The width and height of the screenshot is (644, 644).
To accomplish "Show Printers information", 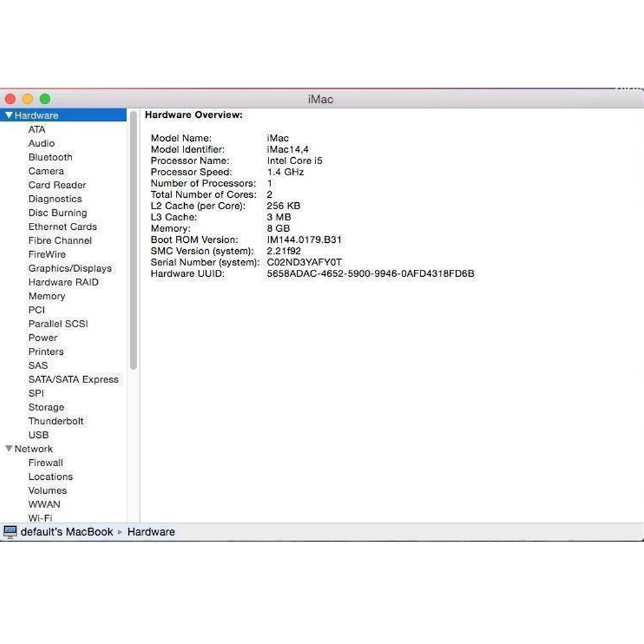I will 46,352.
